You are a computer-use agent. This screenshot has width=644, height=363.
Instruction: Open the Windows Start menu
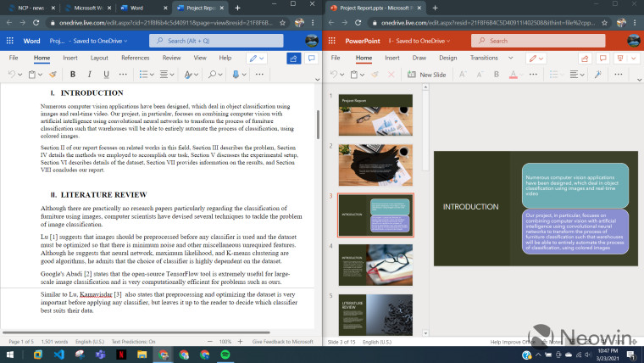tap(10, 355)
